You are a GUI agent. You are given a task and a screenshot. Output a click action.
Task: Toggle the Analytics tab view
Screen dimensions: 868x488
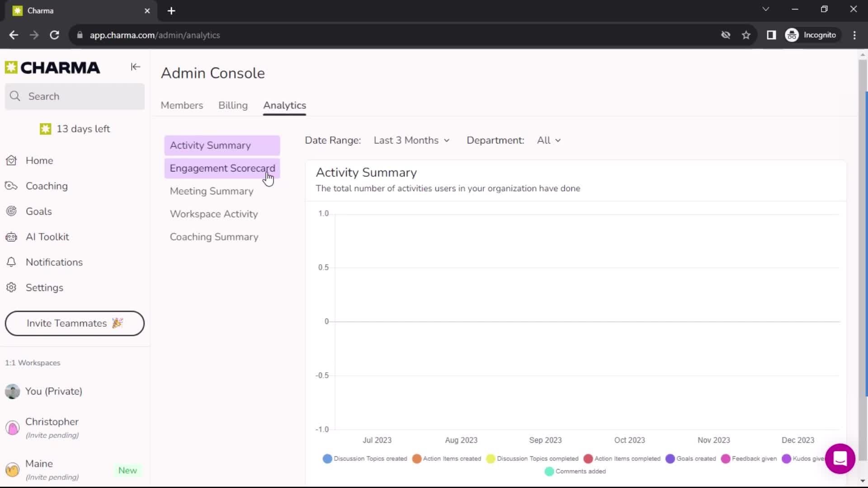(284, 105)
